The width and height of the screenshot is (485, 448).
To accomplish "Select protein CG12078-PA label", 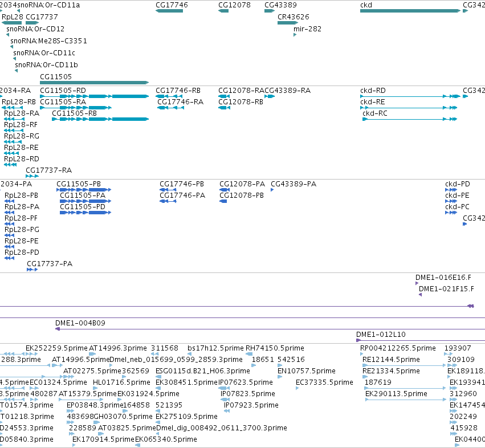I will [x=242, y=184].
